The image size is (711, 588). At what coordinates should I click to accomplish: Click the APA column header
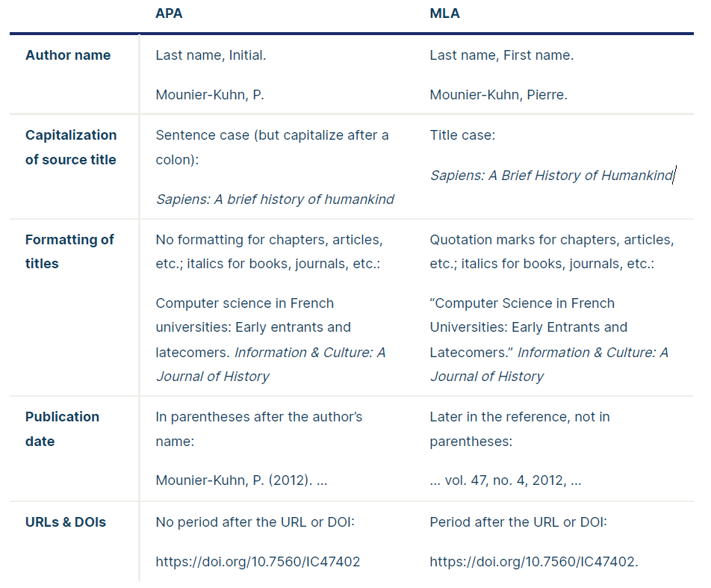[170, 13]
